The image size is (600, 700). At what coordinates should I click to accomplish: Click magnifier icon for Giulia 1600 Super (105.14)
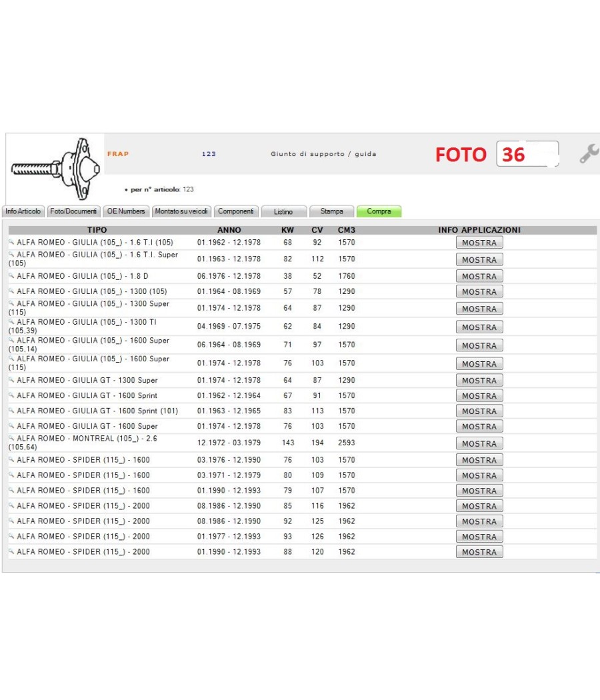pyautogui.click(x=11, y=339)
